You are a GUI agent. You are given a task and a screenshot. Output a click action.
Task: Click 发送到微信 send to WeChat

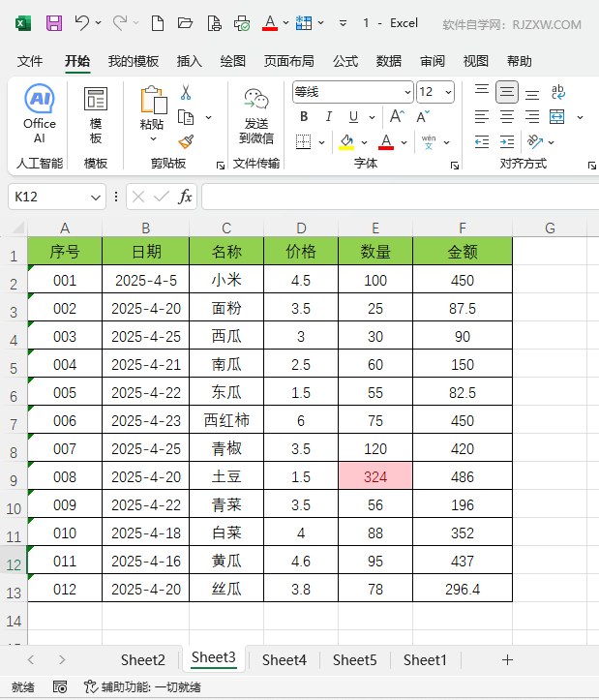[x=256, y=115]
